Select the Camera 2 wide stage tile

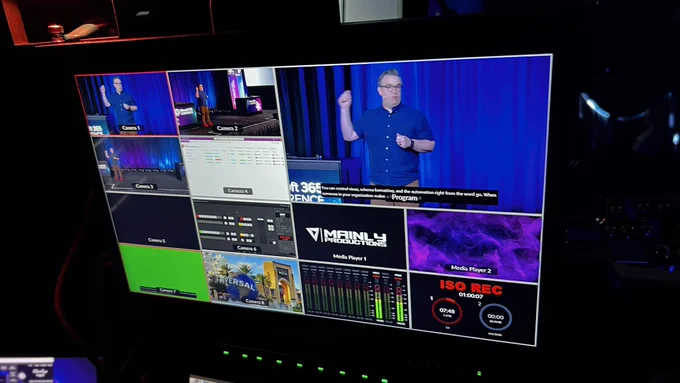pos(224,103)
